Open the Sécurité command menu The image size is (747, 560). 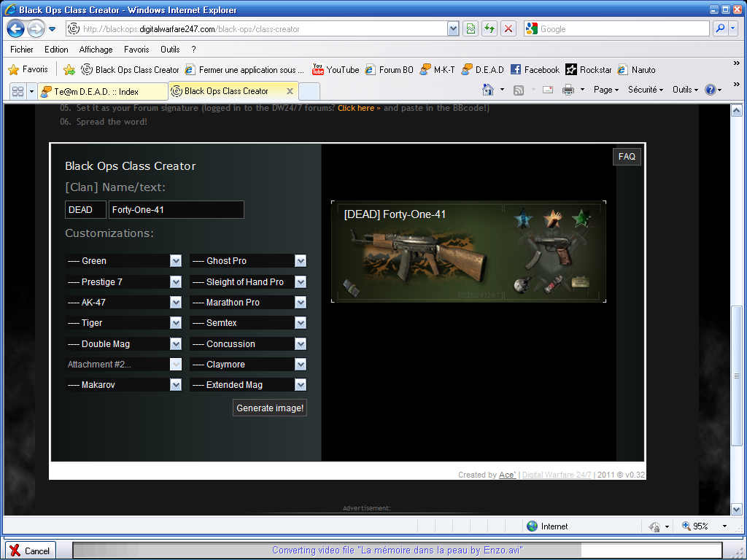[x=646, y=90]
